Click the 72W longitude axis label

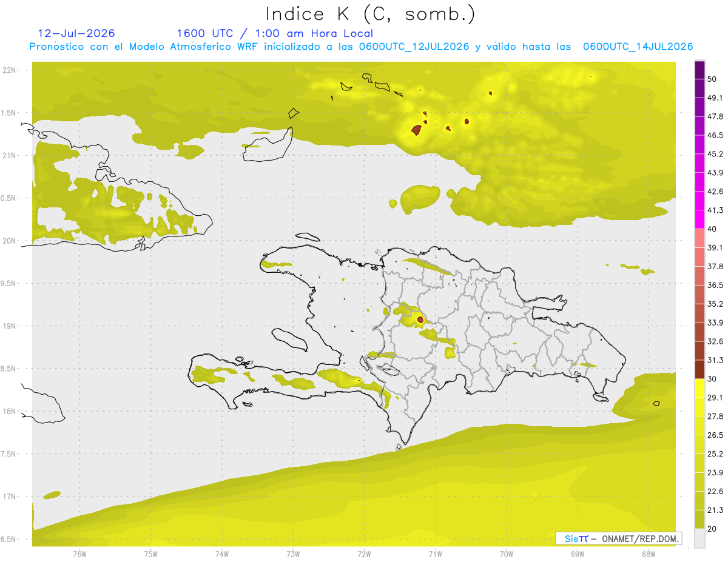364,554
